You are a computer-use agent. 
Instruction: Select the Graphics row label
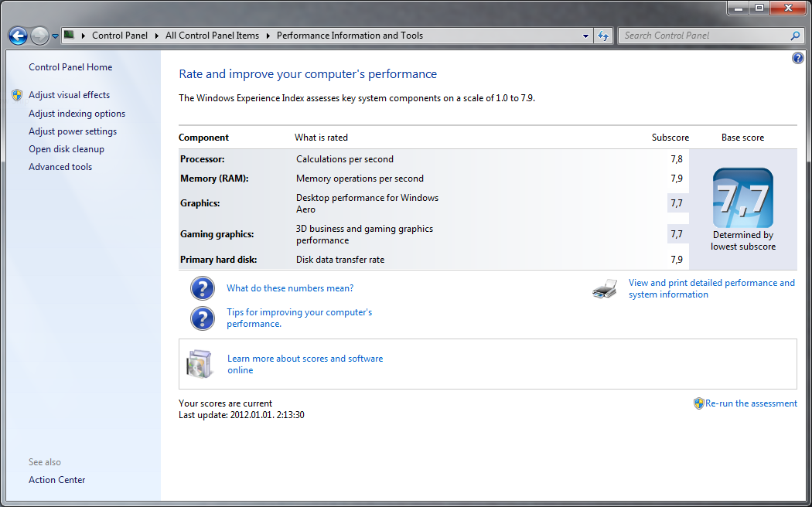[x=200, y=203]
